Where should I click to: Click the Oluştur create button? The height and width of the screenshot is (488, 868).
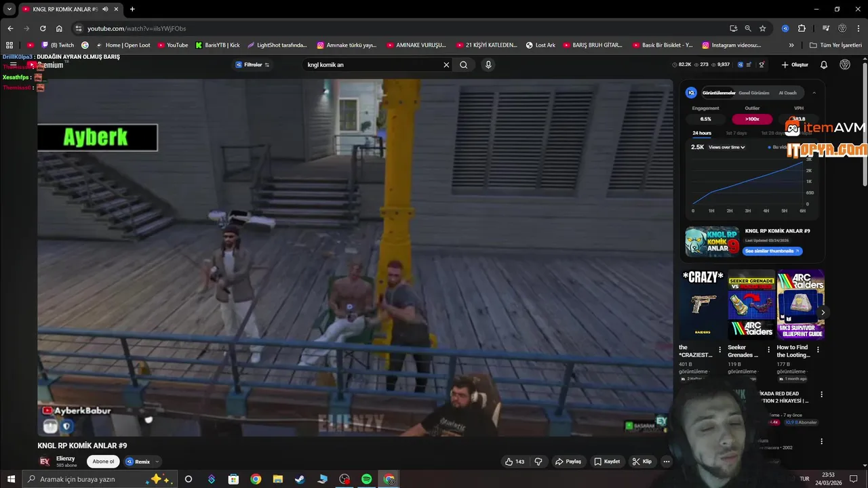tap(795, 65)
